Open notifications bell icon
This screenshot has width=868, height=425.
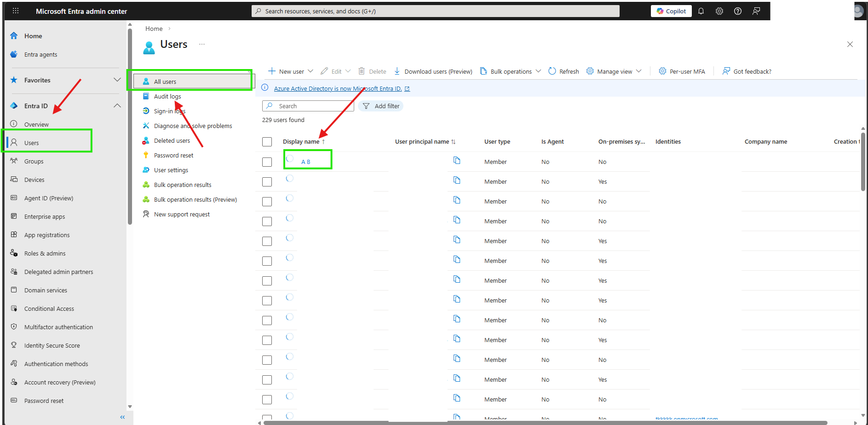coord(701,11)
